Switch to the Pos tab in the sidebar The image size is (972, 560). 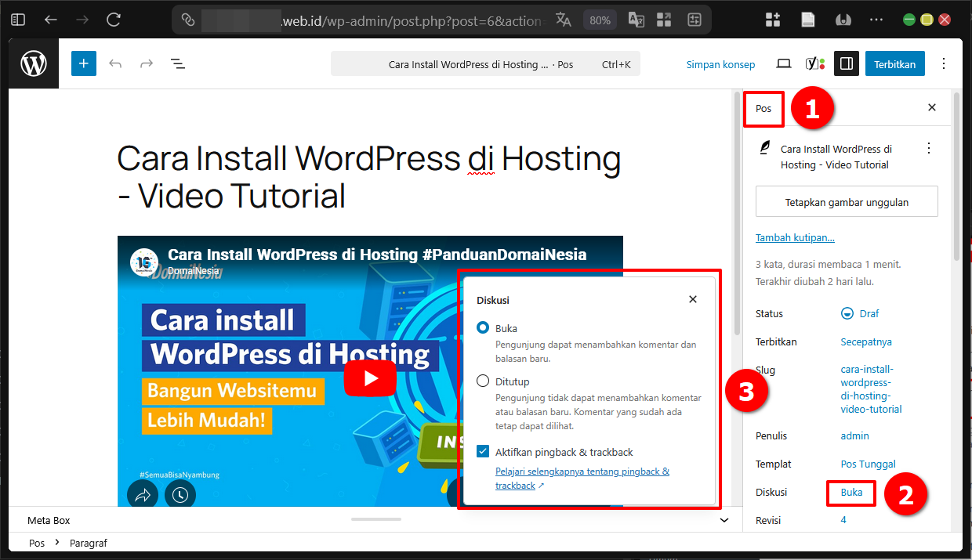click(x=763, y=107)
